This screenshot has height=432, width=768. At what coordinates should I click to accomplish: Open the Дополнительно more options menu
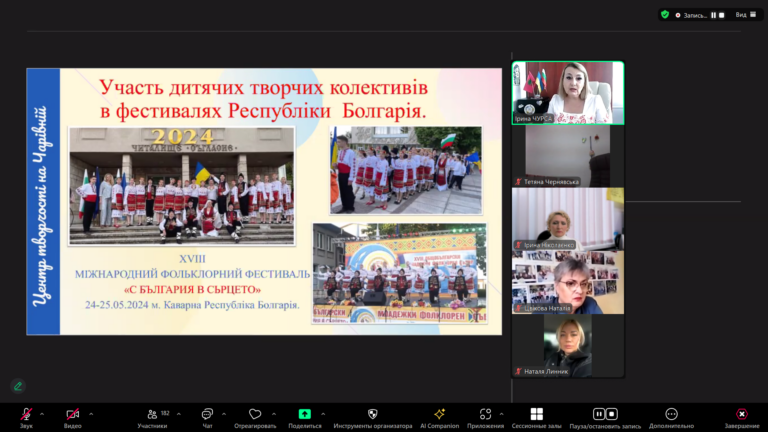(671, 414)
